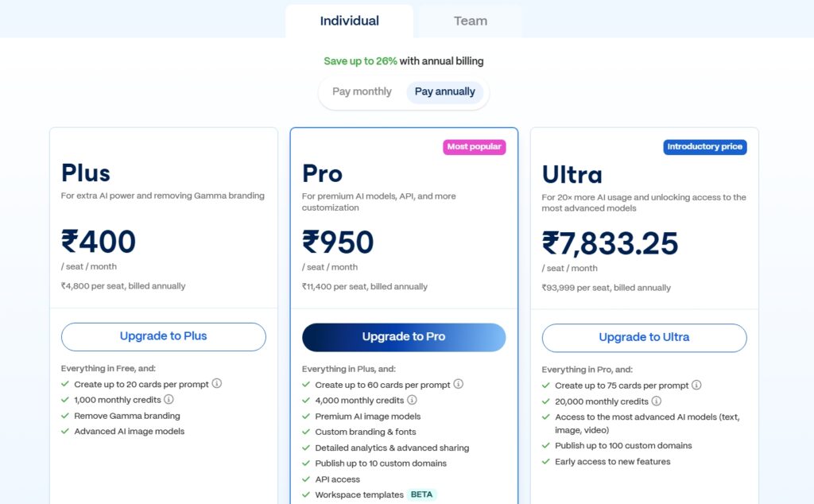Click the Introductory price badge on Ultra
The height and width of the screenshot is (504, 814).
pos(705,146)
